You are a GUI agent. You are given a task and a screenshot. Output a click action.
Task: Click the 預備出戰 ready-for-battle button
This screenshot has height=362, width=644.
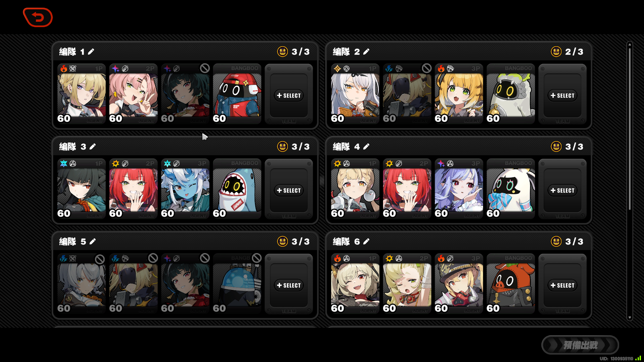(x=580, y=345)
